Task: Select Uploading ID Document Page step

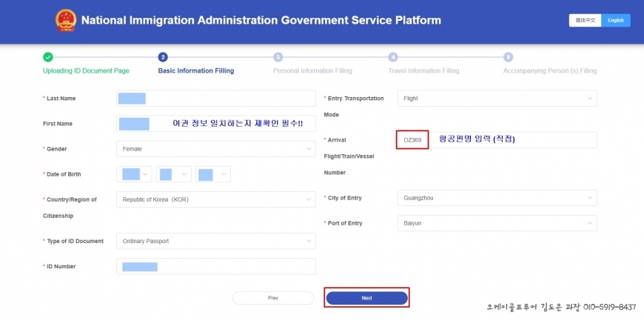Action: 86,71
